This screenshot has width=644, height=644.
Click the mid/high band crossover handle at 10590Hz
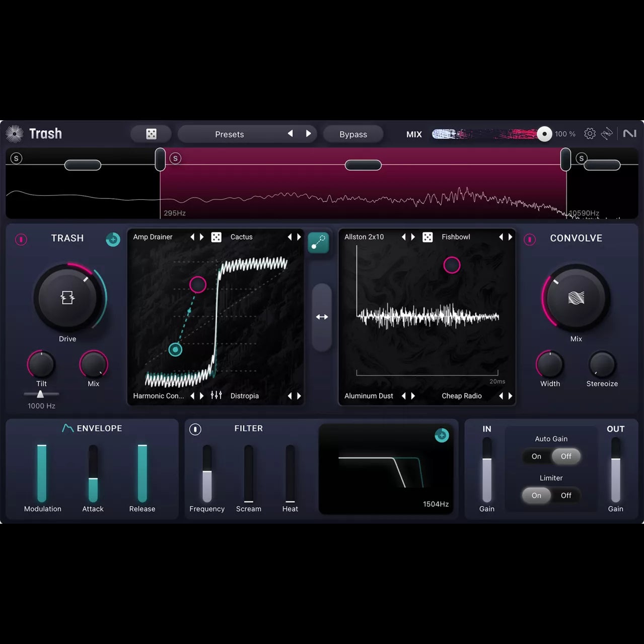tap(566, 159)
